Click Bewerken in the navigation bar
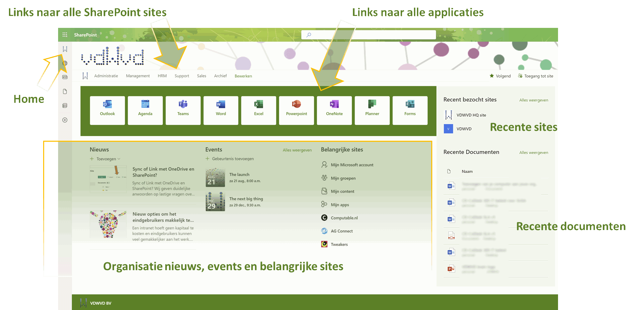This screenshot has height=310, width=644. (x=243, y=76)
